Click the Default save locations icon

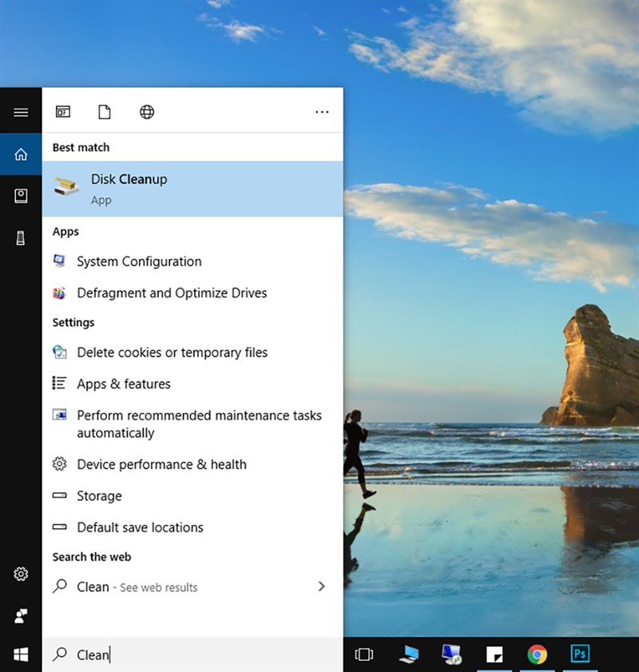pos(60,527)
